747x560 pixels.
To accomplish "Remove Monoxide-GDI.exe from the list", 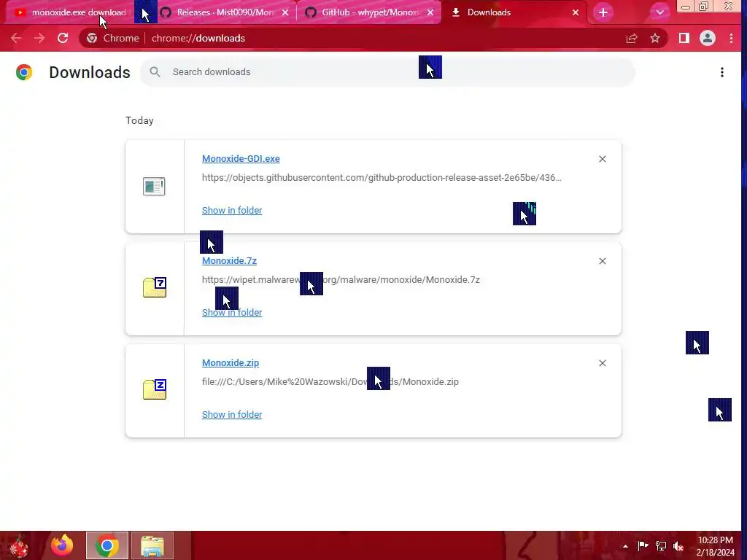I will click(x=602, y=159).
